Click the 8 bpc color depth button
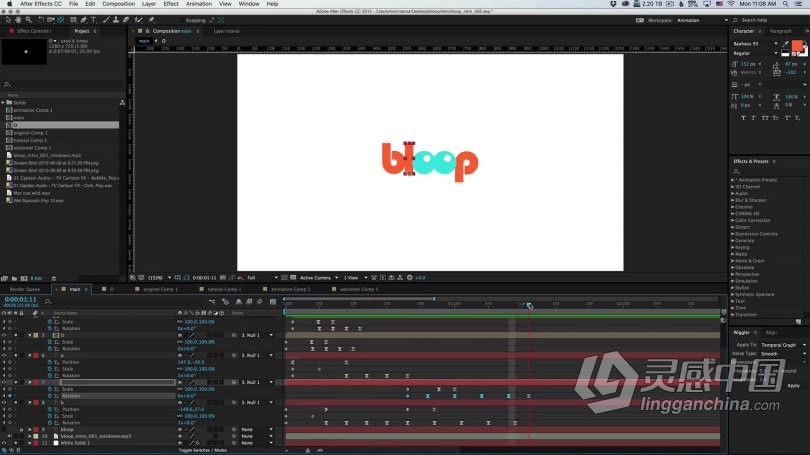This screenshot has width=810, height=455. (36, 278)
